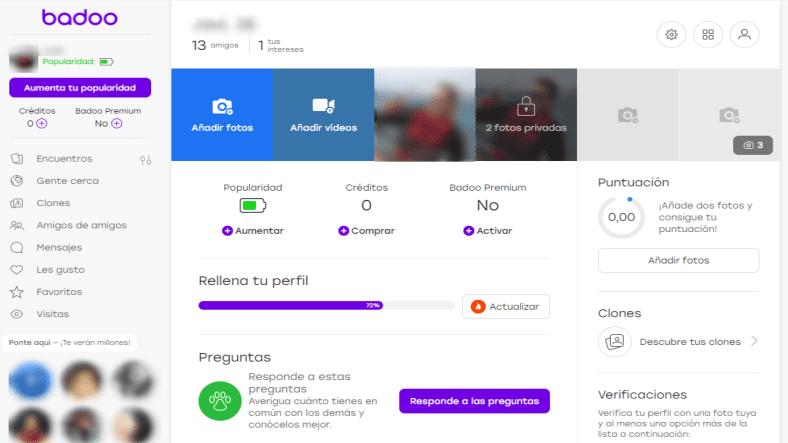788x443 pixels.
Task: Click the Encuentros cards icon
Action: pyautogui.click(x=17, y=159)
